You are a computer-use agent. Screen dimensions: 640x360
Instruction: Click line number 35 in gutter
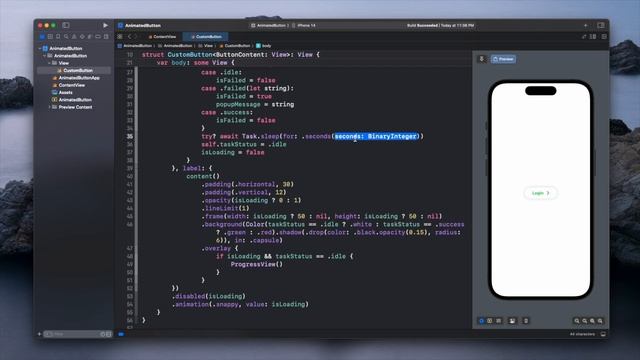130,136
